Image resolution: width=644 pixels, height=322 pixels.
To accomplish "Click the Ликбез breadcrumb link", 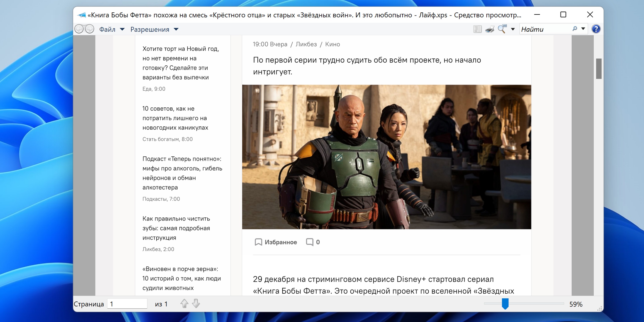I will coord(306,44).
